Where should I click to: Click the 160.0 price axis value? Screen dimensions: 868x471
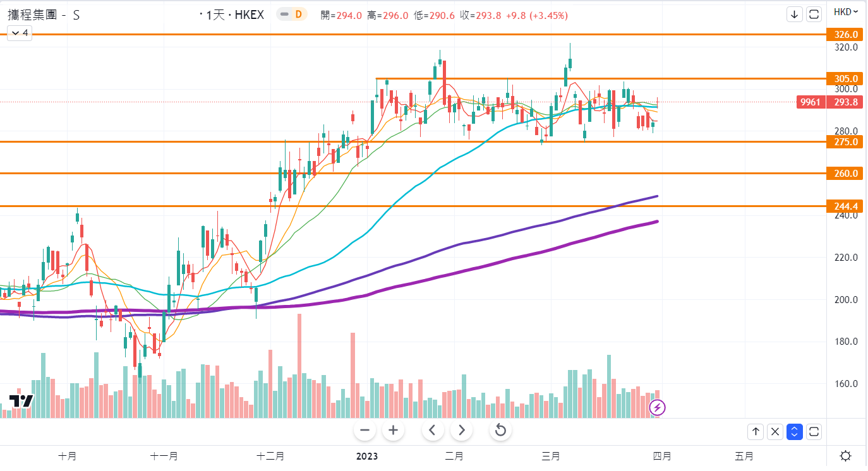point(846,384)
